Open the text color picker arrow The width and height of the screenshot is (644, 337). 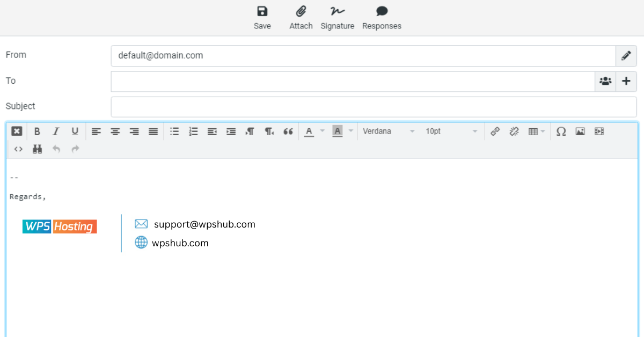323,131
